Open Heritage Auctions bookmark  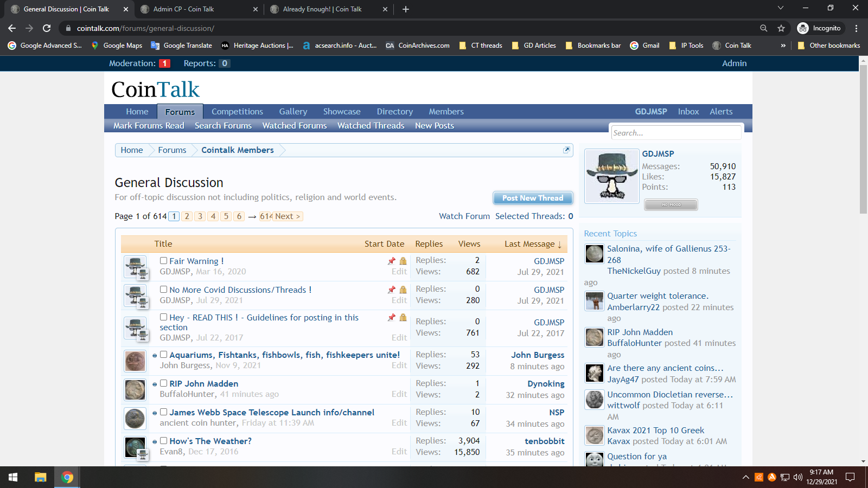point(257,46)
